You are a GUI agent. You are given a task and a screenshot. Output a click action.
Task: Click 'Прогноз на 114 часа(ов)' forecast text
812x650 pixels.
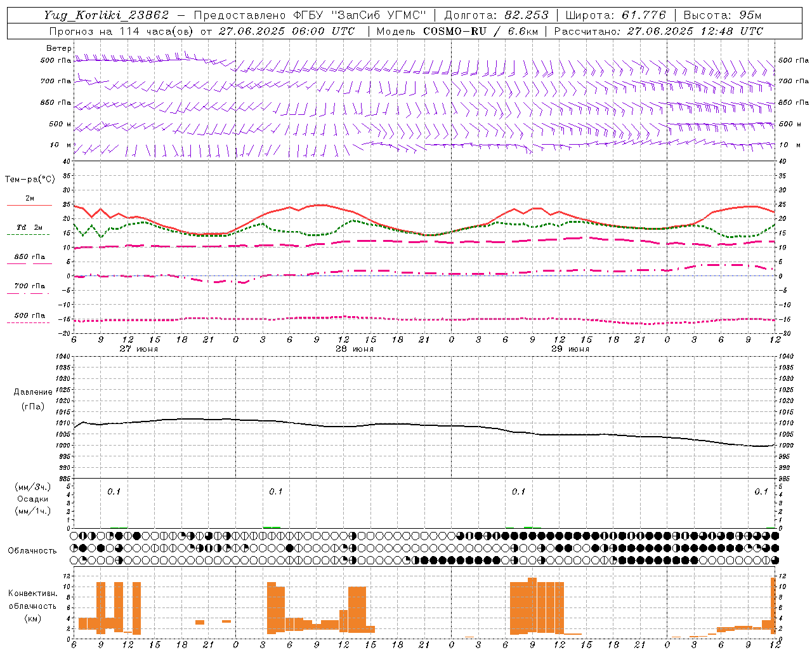point(122,31)
